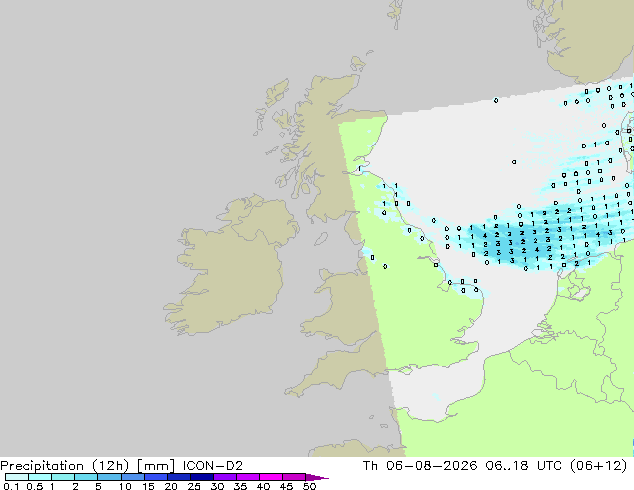Select the 45–50 mm legend color swatch
Viewport: 634px width, 490px height.
pyautogui.click(x=294, y=477)
